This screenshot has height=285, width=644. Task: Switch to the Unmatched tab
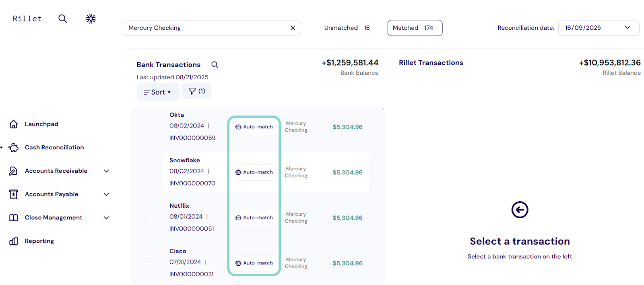coord(347,28)
